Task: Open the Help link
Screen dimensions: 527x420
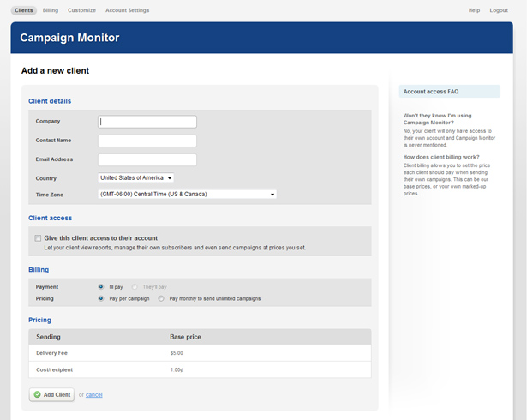Action: click(474, 10)
